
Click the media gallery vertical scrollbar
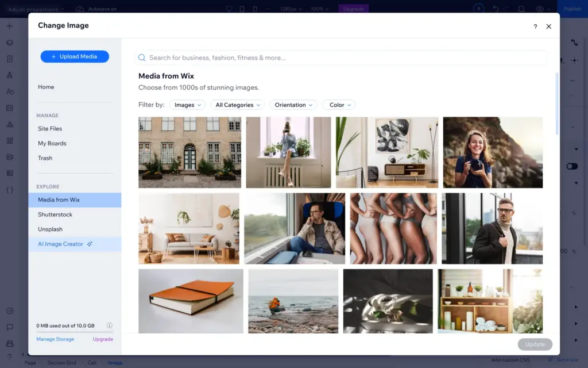click(x=557, y=103)
